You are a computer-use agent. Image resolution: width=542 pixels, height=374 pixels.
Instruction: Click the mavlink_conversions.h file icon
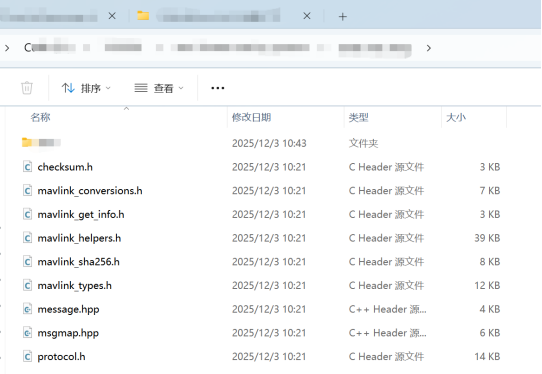click(x=28, y=191)
